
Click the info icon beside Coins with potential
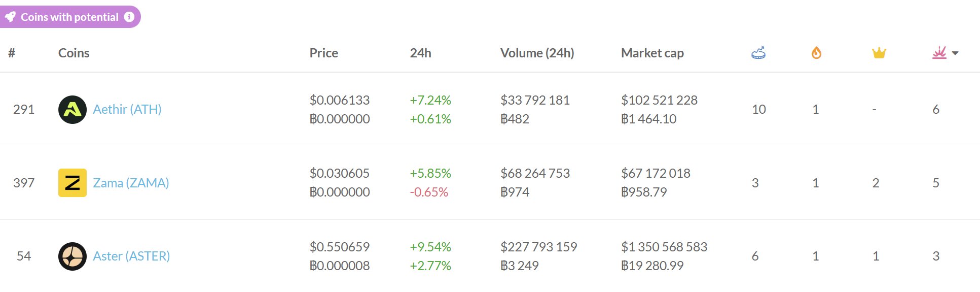tap(129, 17)
